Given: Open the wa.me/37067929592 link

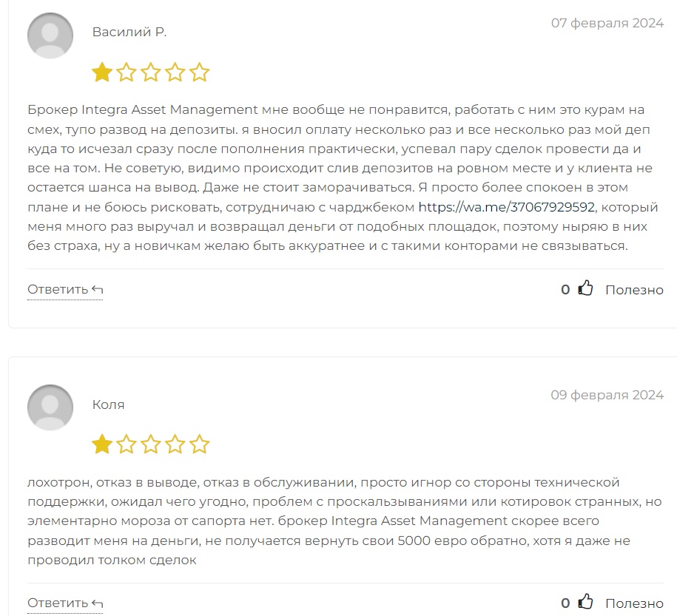Looking at the screenshot, I should (507, 207).
